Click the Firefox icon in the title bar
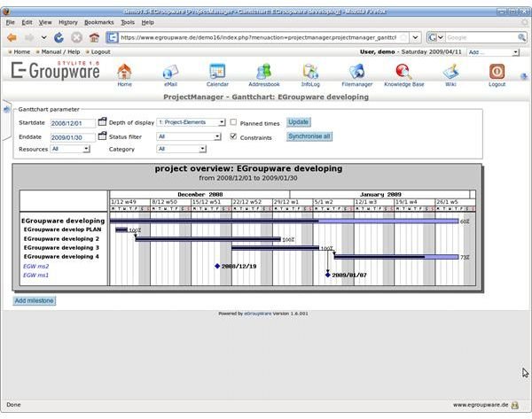Screen dimensions: 532x419 pyautogui.click(x=6, y=12)
